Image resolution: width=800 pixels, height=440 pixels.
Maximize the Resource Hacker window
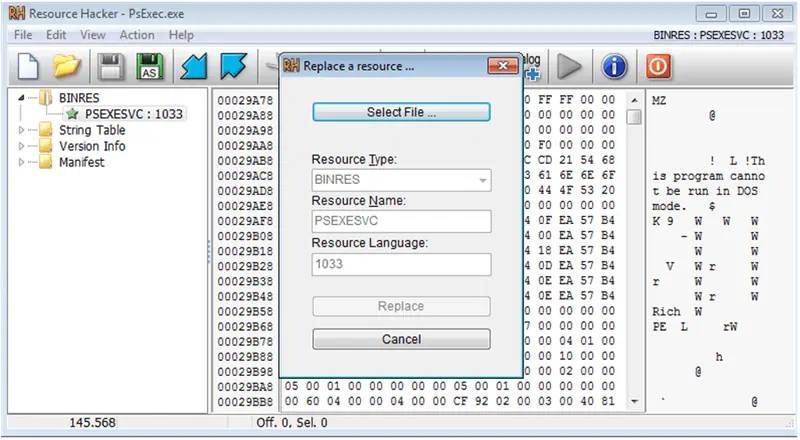(x=744, y=14)
